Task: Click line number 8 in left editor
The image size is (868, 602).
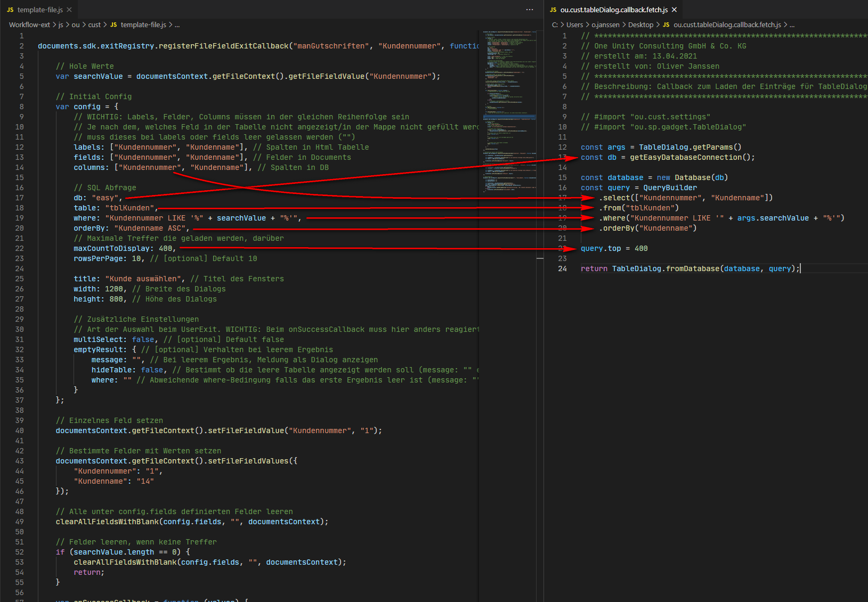Action: tap(21, 107)
